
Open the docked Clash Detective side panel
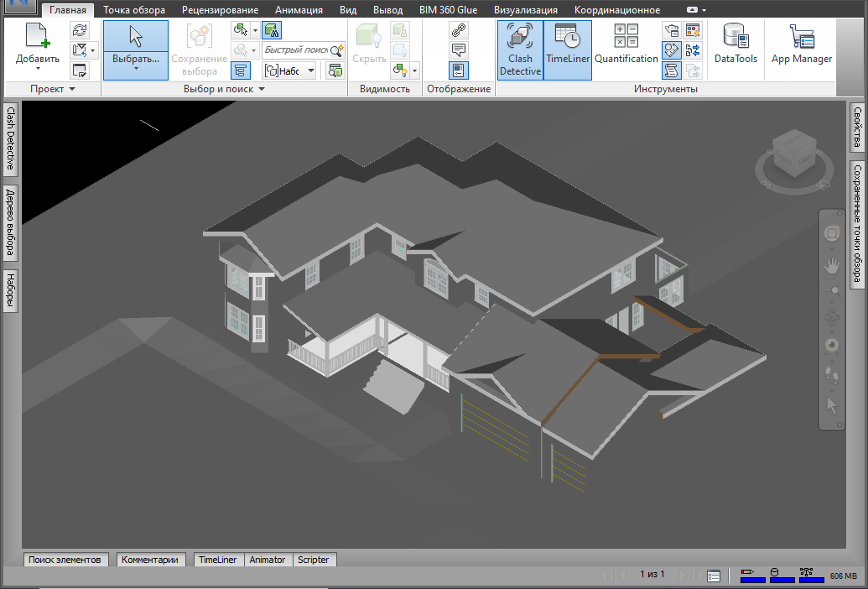[x=11, y=139]
